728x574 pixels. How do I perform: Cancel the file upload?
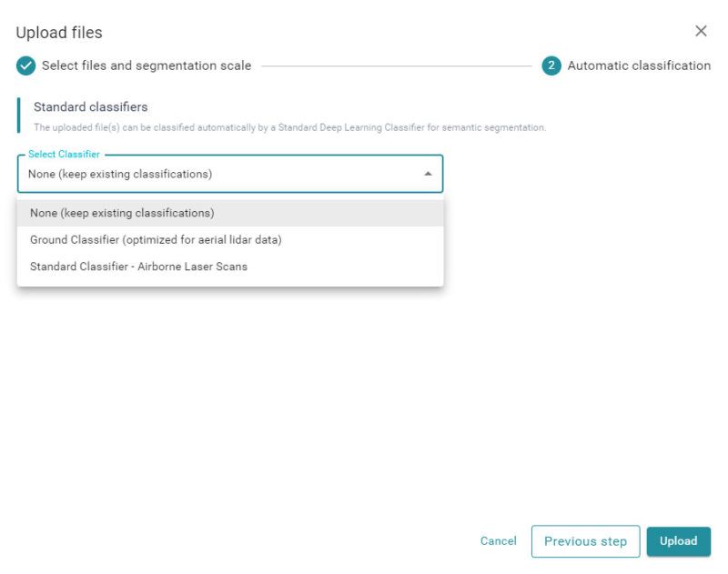pyautogui.click(x=498, y=541)
